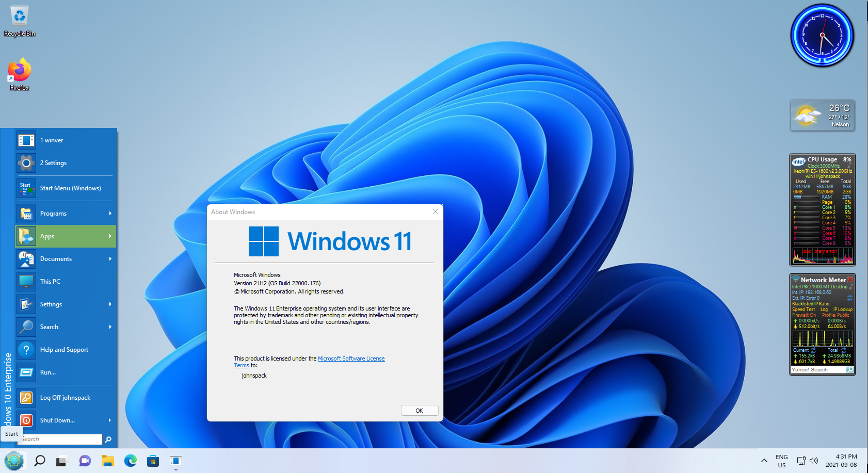Image resolution: width=868 pixels, height=473 pixels.
Task: Click the Open-Shell start button in taskbar
Action: [14, 461]
